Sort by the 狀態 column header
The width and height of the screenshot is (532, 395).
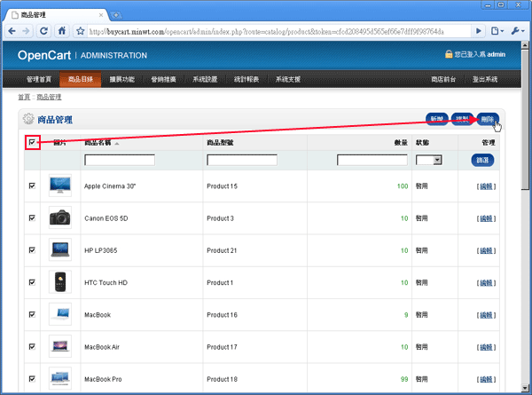coord(422,143)
